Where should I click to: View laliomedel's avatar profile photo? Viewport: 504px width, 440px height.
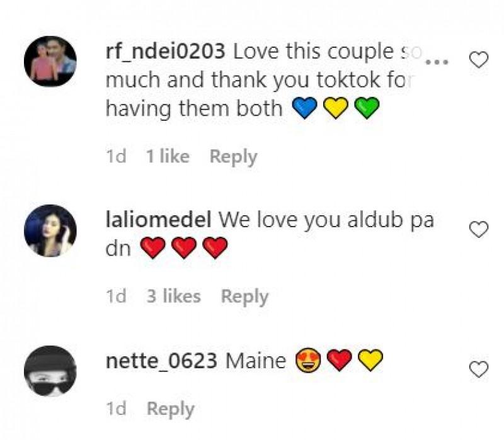click(x=50, y=231)
